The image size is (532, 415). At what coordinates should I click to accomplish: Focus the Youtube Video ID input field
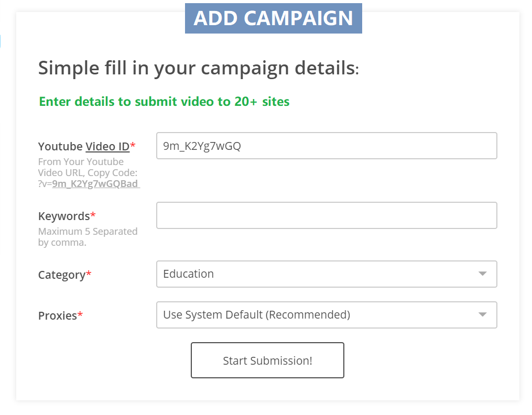point(326,146)
